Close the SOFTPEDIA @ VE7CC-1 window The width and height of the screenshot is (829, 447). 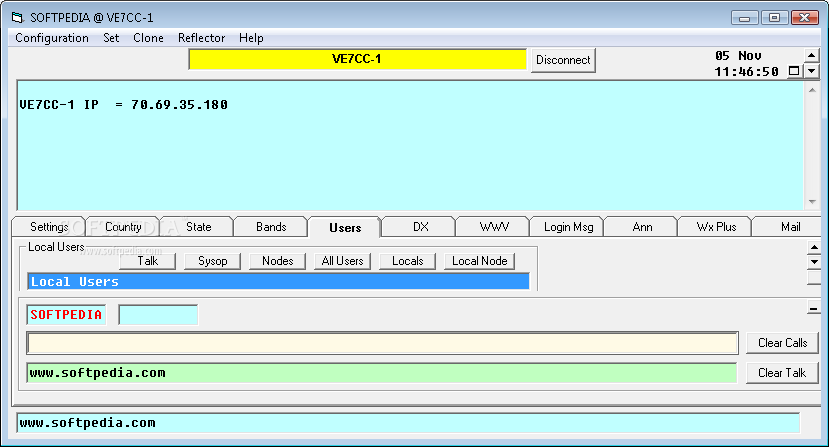[805, 17]
